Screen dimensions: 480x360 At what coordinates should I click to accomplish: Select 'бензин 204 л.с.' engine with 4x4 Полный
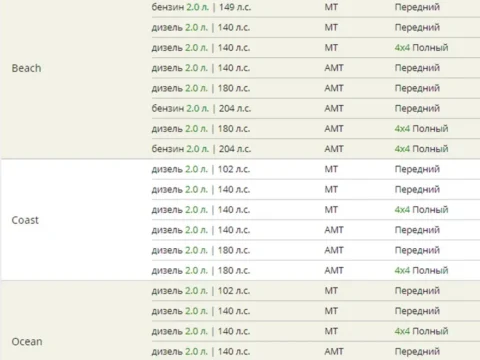pyautogui.click(x=201, y=149)
